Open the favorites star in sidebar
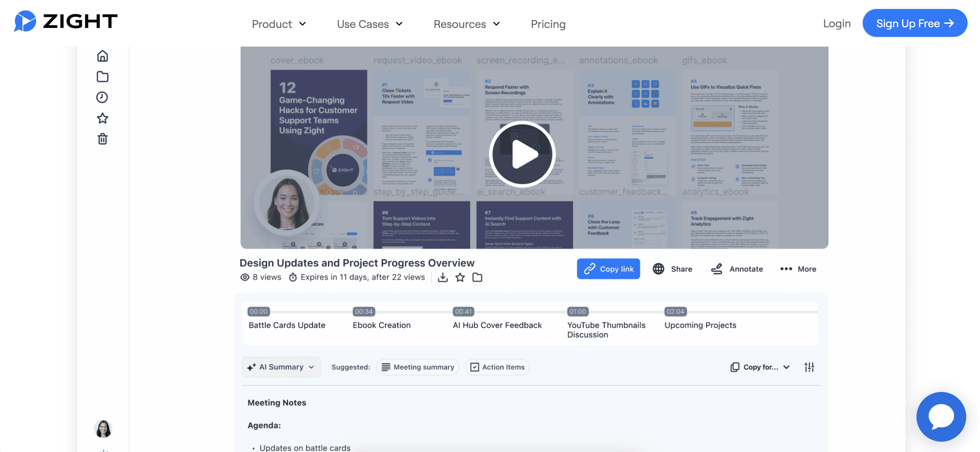The image size is (980, 452). click(102, 118)
